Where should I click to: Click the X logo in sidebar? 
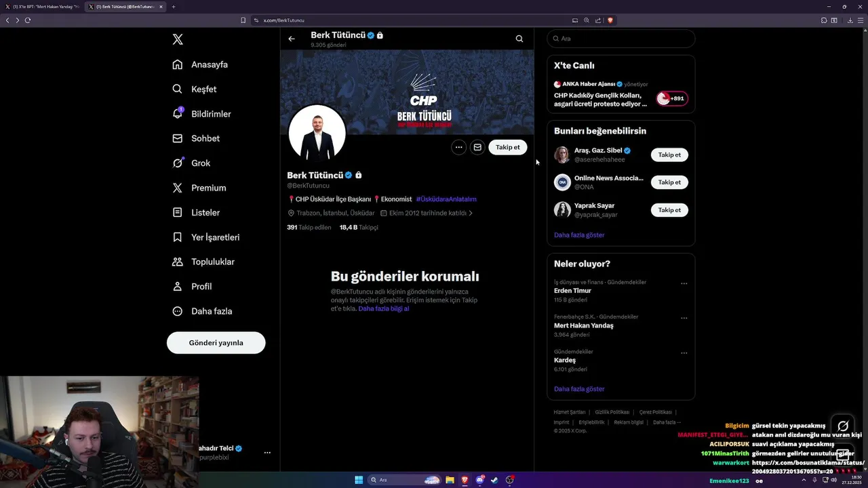178,39
